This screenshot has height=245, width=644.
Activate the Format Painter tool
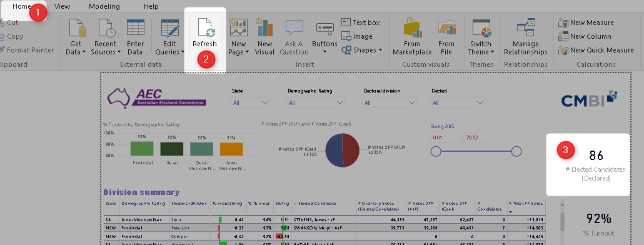pos(27,50)
